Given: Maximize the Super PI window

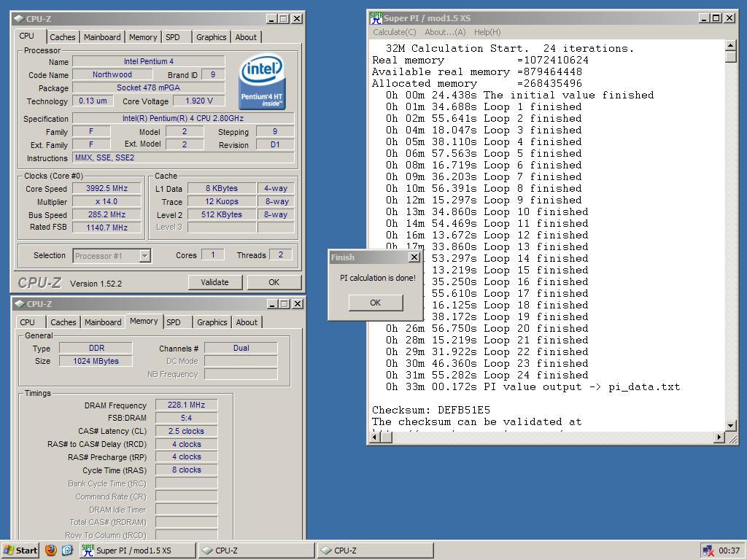Looking at the screenshot, I should coord(716,18).
